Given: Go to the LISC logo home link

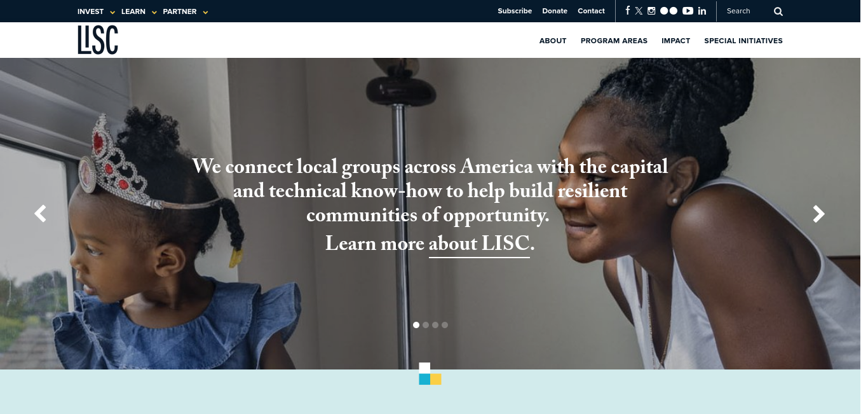Looking at the screenshot, I should (x=98, y=39).
